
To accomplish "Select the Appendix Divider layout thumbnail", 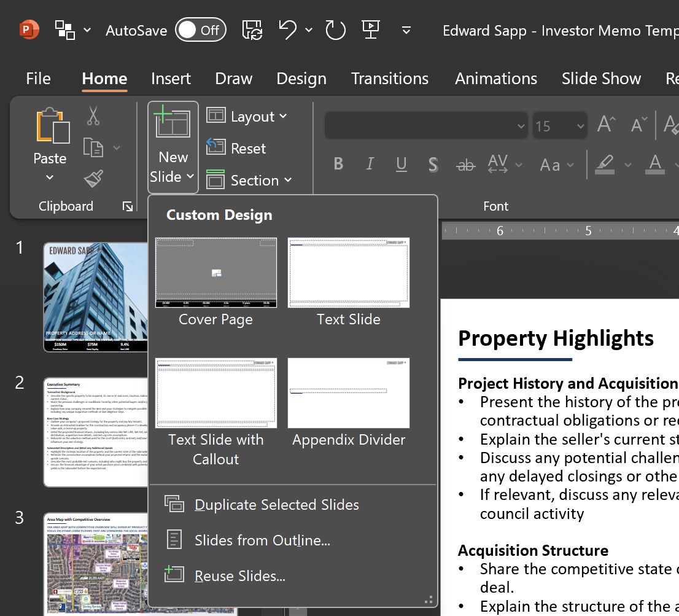I will (349, 394).
